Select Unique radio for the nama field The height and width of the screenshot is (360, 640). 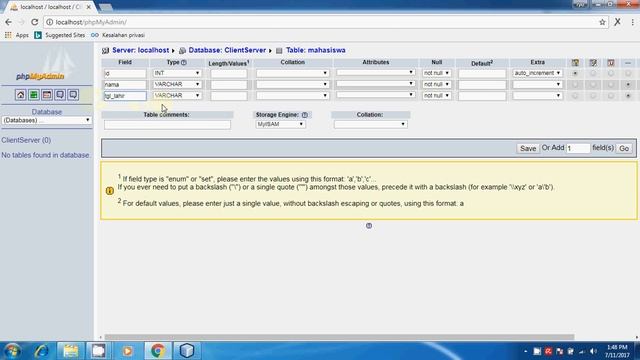pyautogui.click(x=611, y=84)
